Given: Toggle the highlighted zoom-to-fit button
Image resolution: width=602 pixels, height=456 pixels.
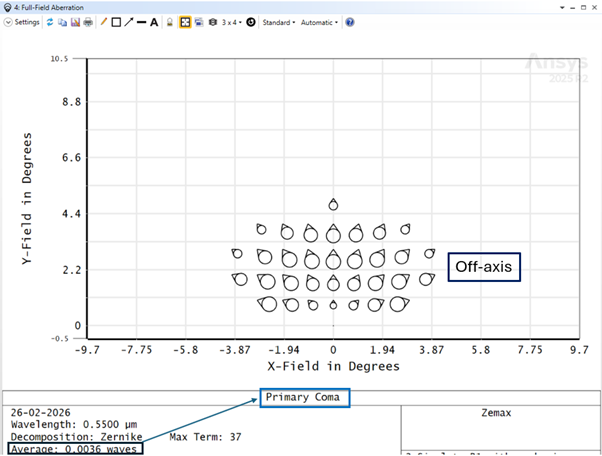Looking at the screenshot, I should (x=185, y=22).
